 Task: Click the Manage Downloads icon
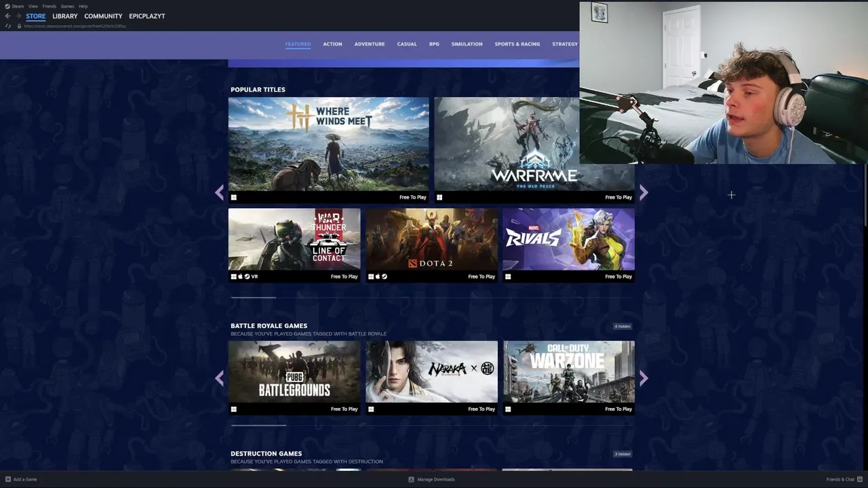coord(411,479)
